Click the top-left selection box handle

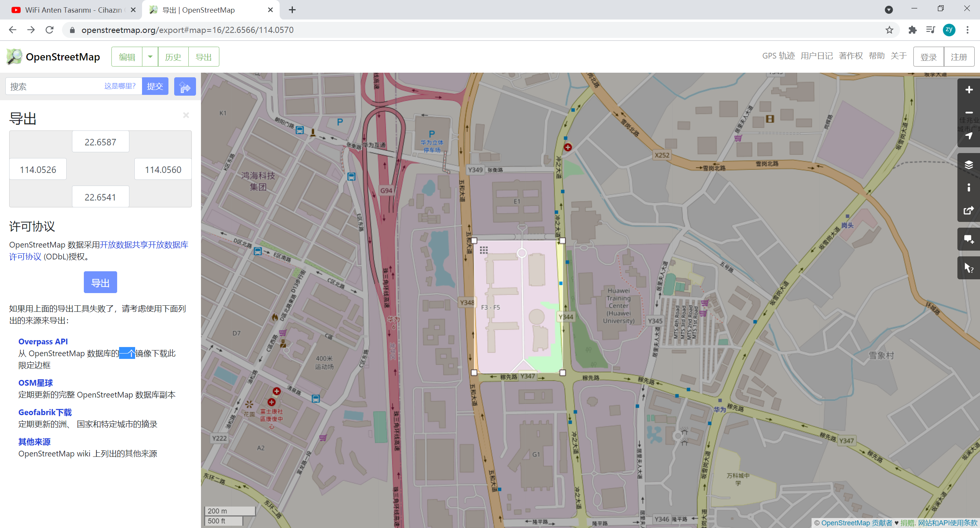point(474,241)
